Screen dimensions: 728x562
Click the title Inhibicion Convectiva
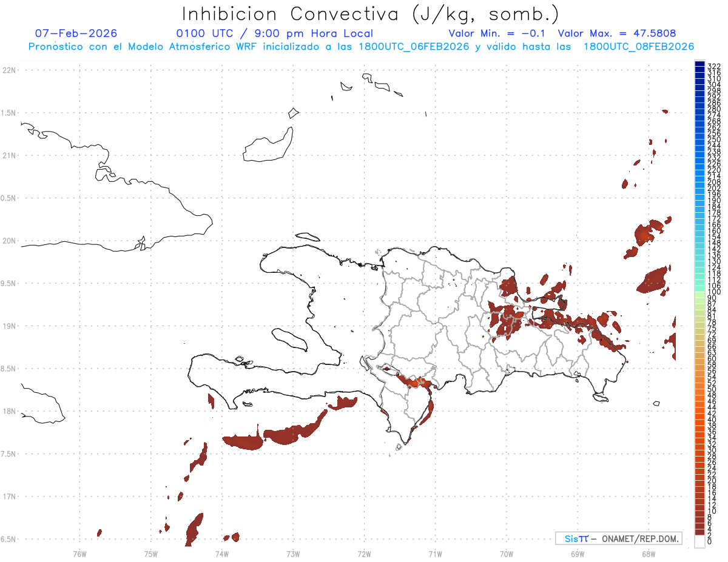pos(291,13)
